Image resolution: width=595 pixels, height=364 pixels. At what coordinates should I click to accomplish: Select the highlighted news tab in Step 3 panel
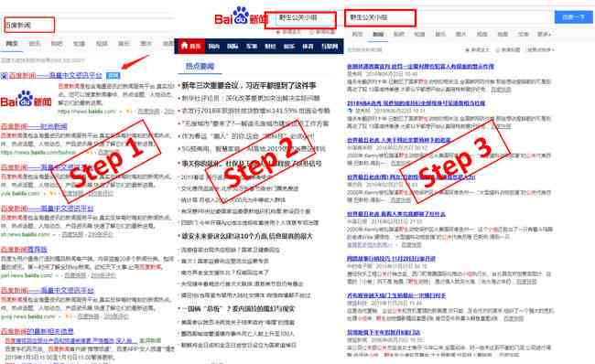[378, 34]
